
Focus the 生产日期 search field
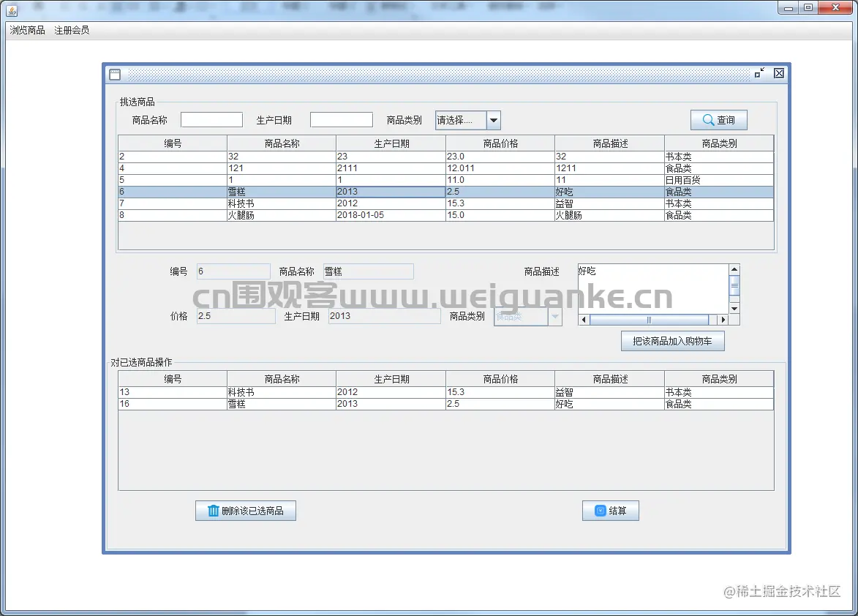(x=342, y=120)
